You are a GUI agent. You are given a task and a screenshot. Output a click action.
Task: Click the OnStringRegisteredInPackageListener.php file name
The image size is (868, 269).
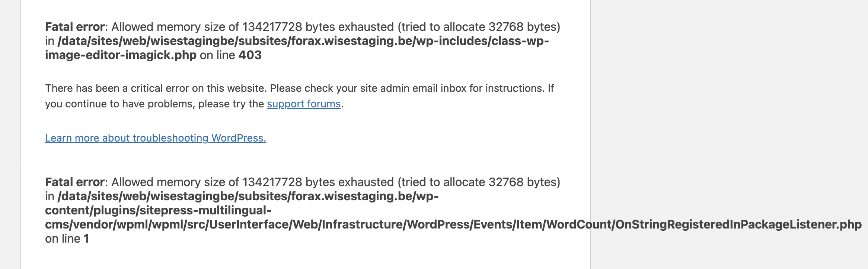(x=738, y=224)
